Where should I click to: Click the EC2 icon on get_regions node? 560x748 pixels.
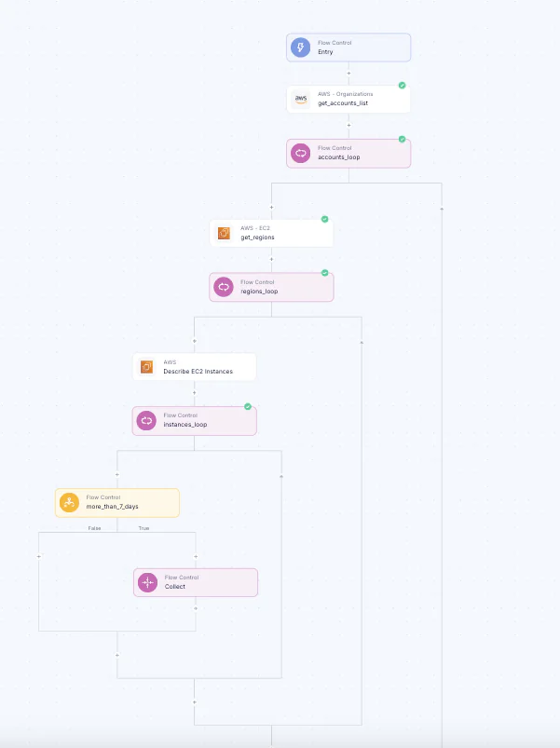click(224, 233)
